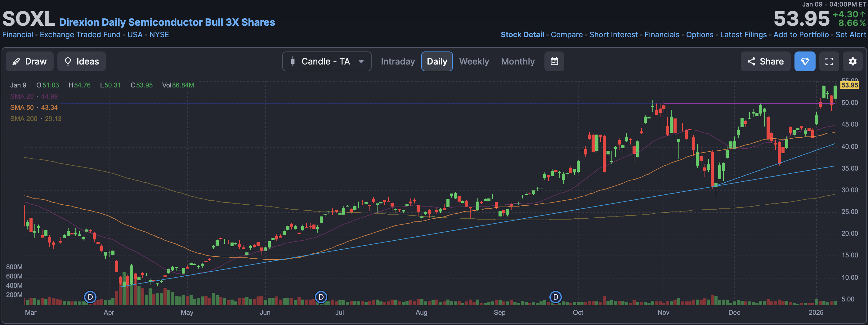Image resolution: width=868 pixels, height=325 pixels.
Task: Click the SMA 200 indicator label
Action: pos(24,118)
